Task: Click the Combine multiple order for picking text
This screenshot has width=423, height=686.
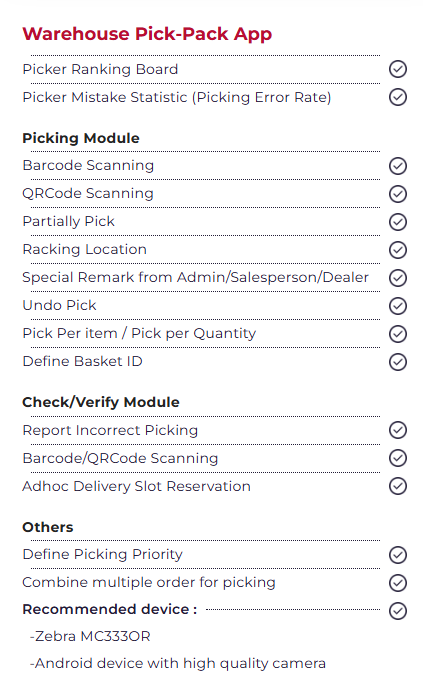Action: [149, 582]
